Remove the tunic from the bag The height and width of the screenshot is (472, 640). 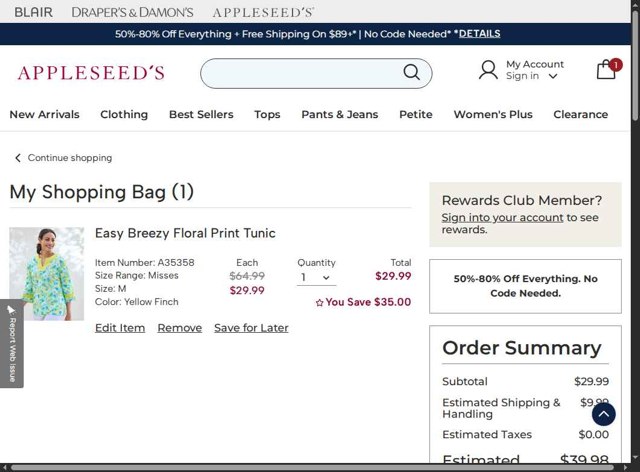(180, 328)
